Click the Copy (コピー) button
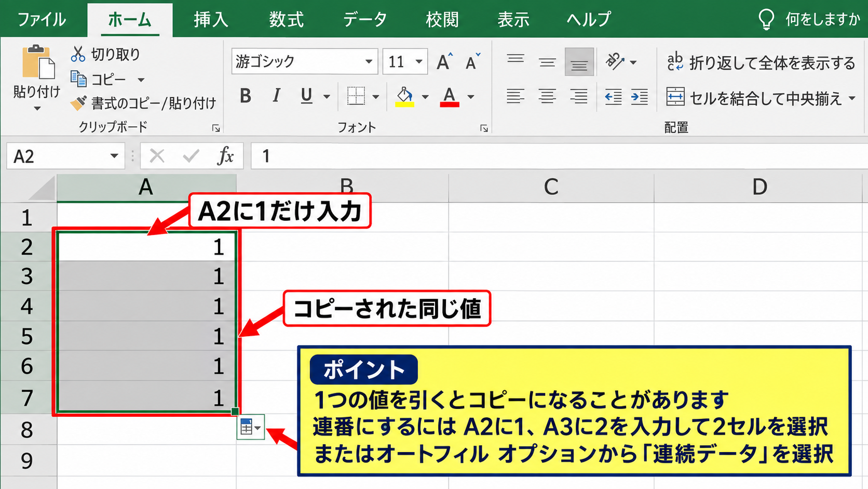This screenshot has height=489, width=868. point(100,80)
